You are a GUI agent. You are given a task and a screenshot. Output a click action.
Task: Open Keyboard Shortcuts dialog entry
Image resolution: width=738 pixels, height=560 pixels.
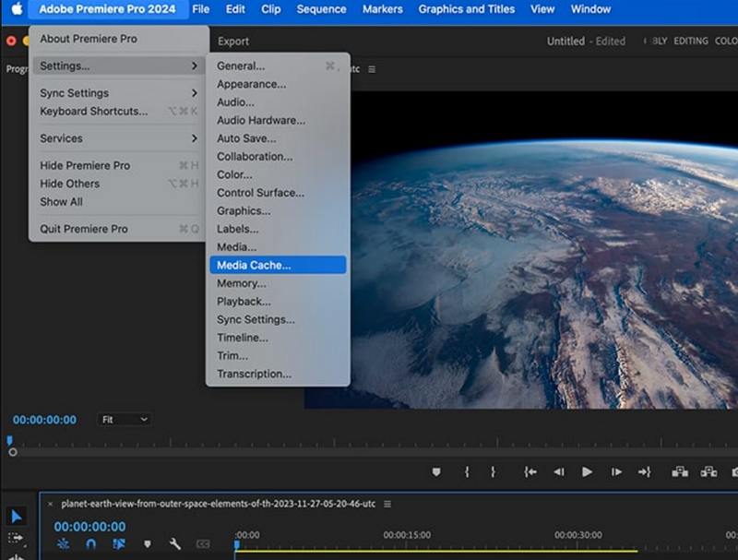click(119, 111)
